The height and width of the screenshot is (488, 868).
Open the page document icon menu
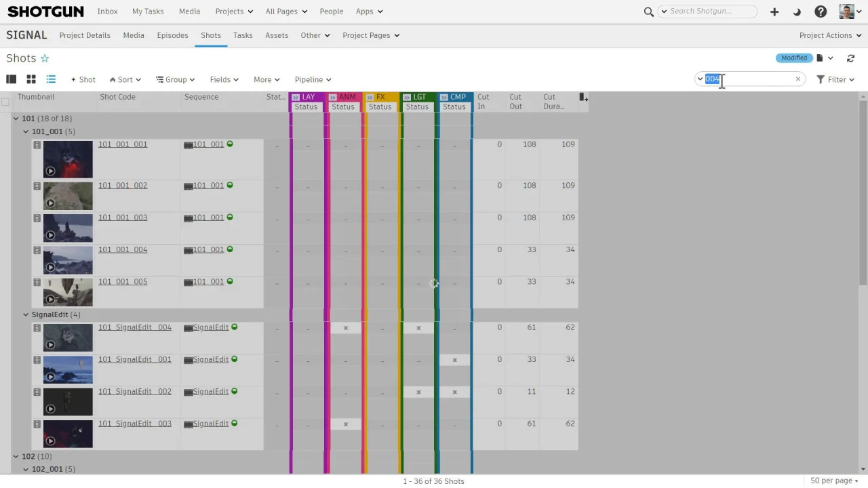pyautogui.click(x=824, y=58)
